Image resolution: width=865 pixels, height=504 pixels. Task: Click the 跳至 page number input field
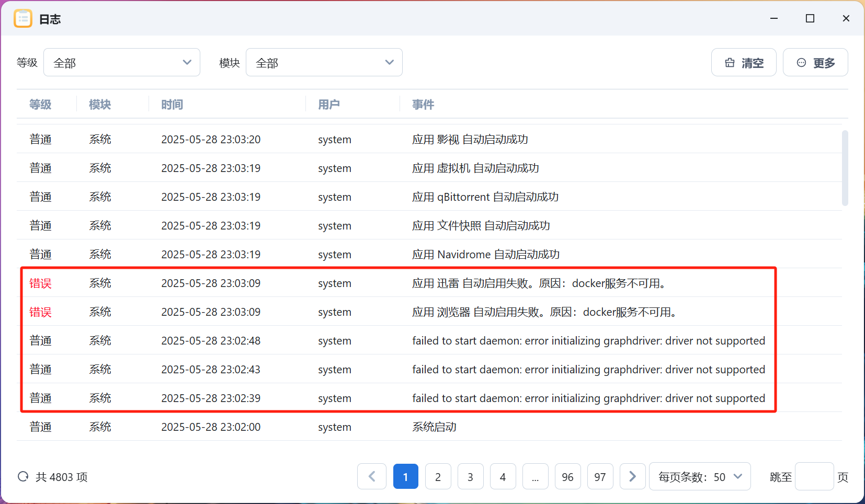814,476
